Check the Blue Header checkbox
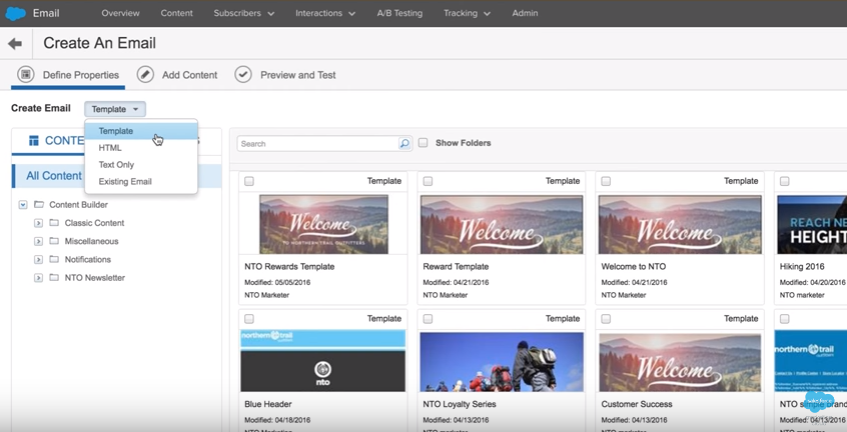 coord(249,319)
